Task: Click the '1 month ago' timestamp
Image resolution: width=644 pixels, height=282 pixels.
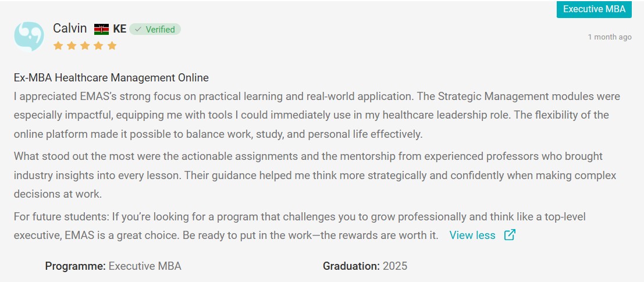Action: 610,37
